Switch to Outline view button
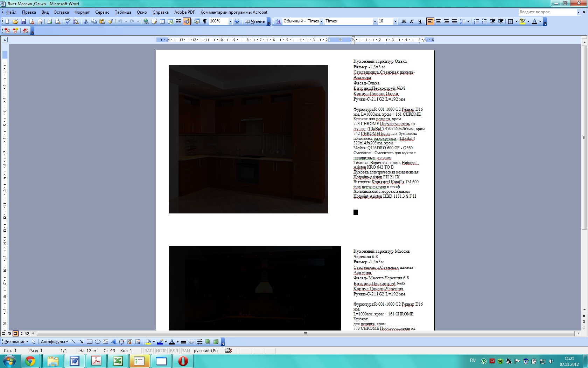Viewport: 588px width, 368px height. [x=21, y=333]
